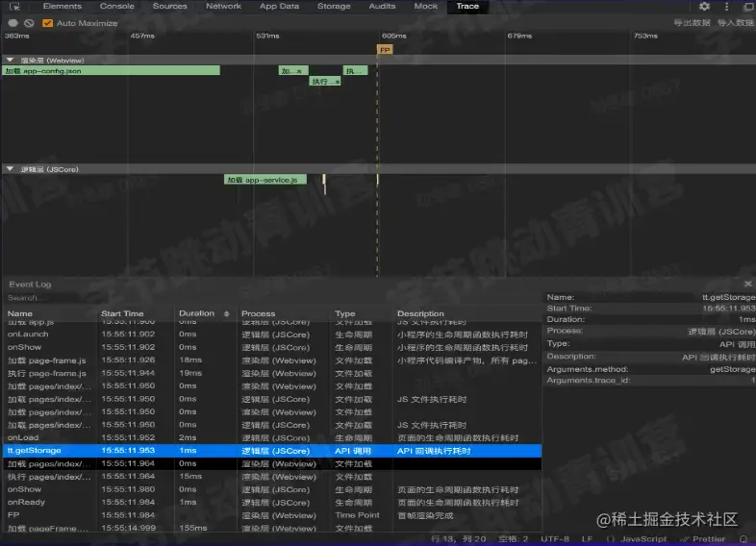Click the Time Point type cell

pos(357,515)
